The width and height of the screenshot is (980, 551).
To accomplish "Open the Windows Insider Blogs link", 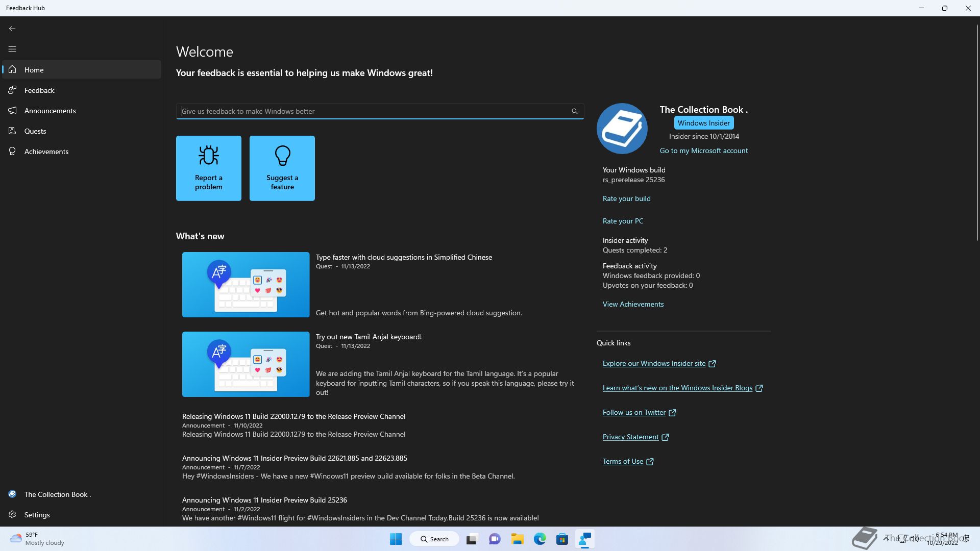I will click(x=678, y=388).
